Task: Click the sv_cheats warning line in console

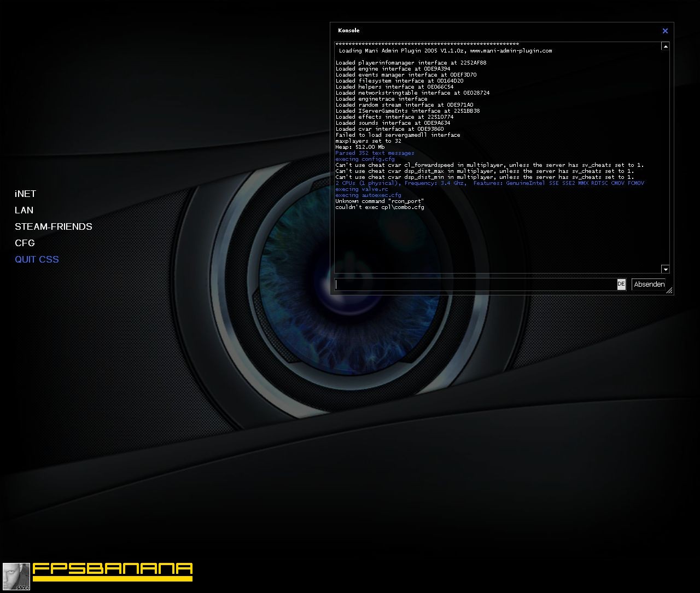Action: (489, 165)
